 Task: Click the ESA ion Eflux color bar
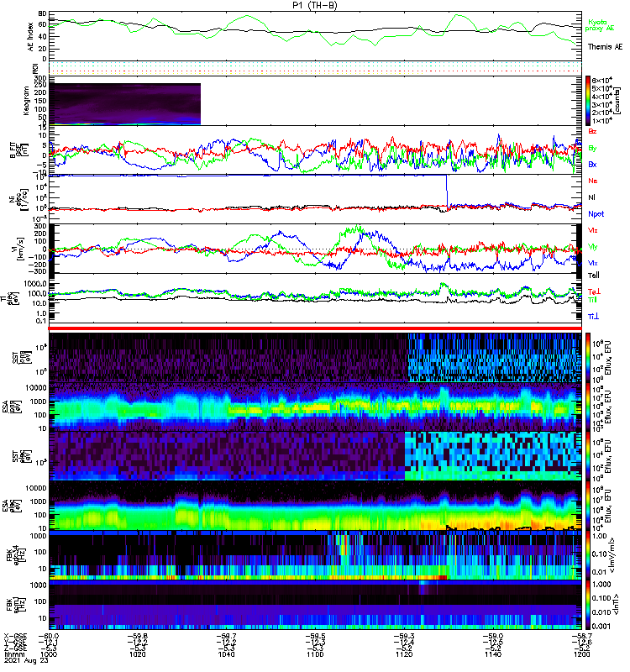point(588,407)
